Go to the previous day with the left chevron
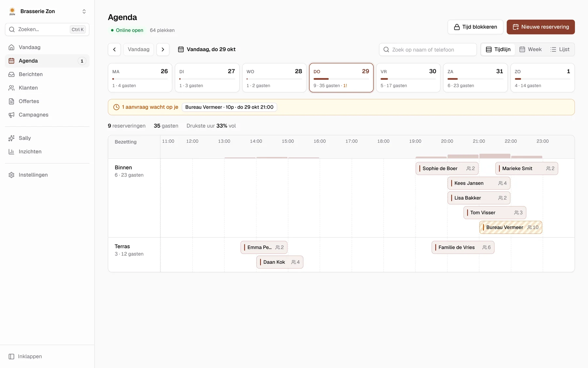588x368 pixels. tap(114, 49)
